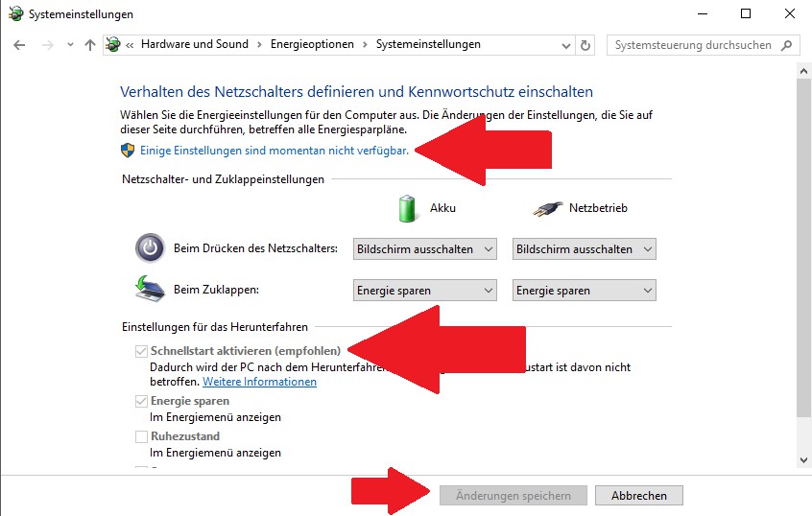Toggle Ruhezustand checkbox

point(141,436)
